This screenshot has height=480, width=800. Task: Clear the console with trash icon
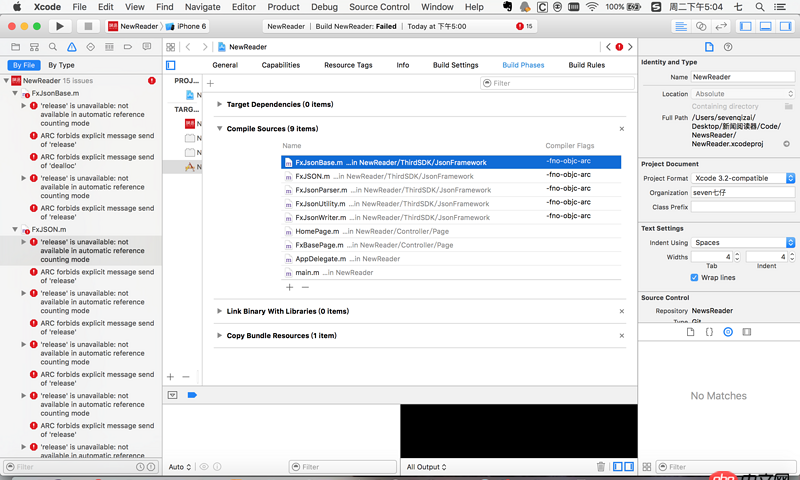(x=601, y=467)
